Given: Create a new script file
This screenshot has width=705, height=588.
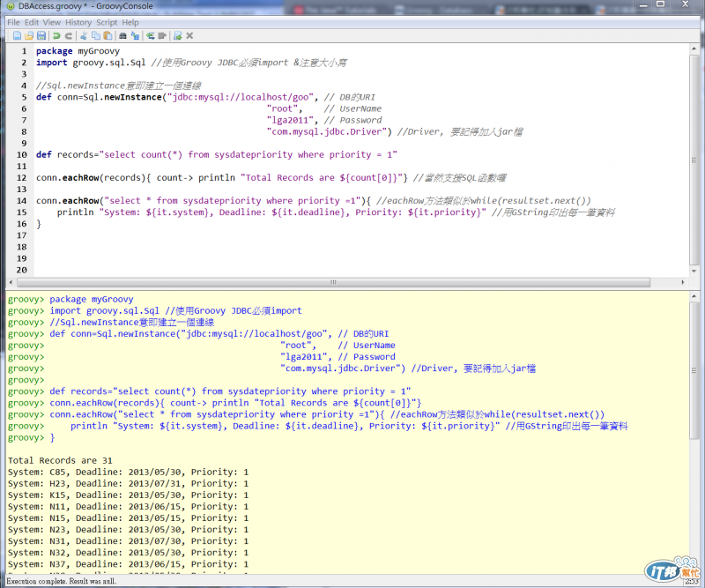Looking at the screenshot, I should [x=17, y=35].
